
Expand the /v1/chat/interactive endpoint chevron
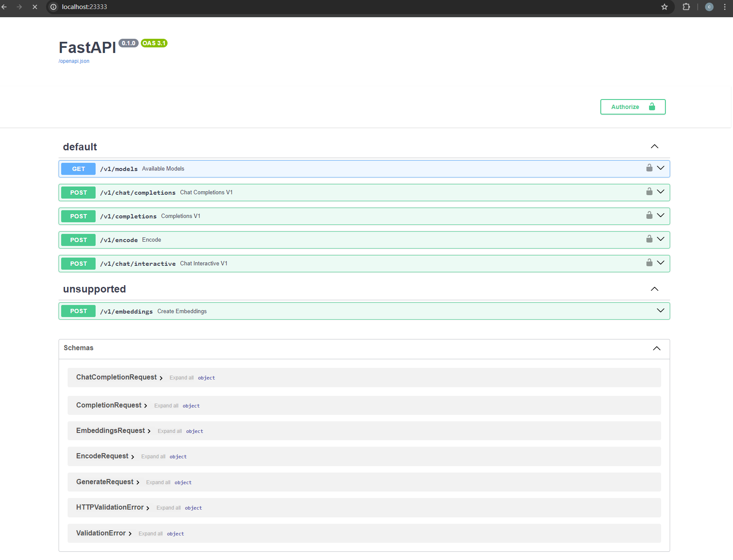(x=661, y=263)
